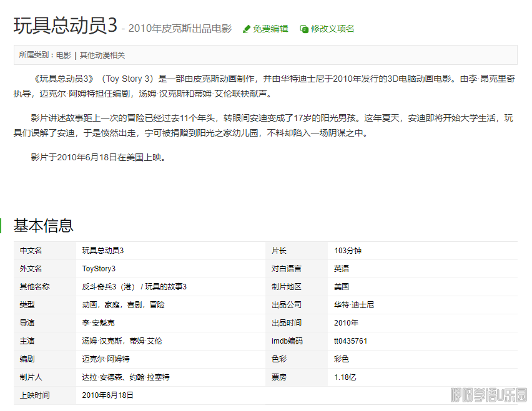Click starring value 汤姆·汉克斯，蒂姆·艾伦

point(122,341)
